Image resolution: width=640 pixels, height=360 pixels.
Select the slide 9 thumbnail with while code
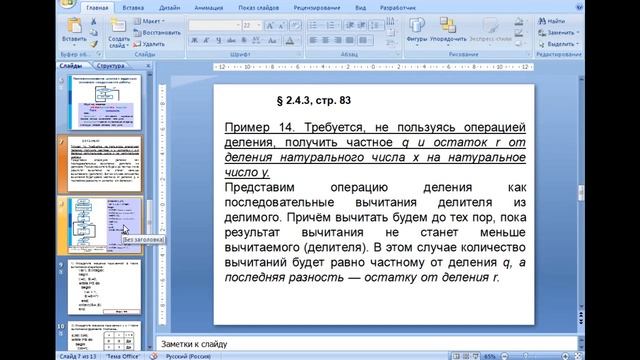point(104,288)
